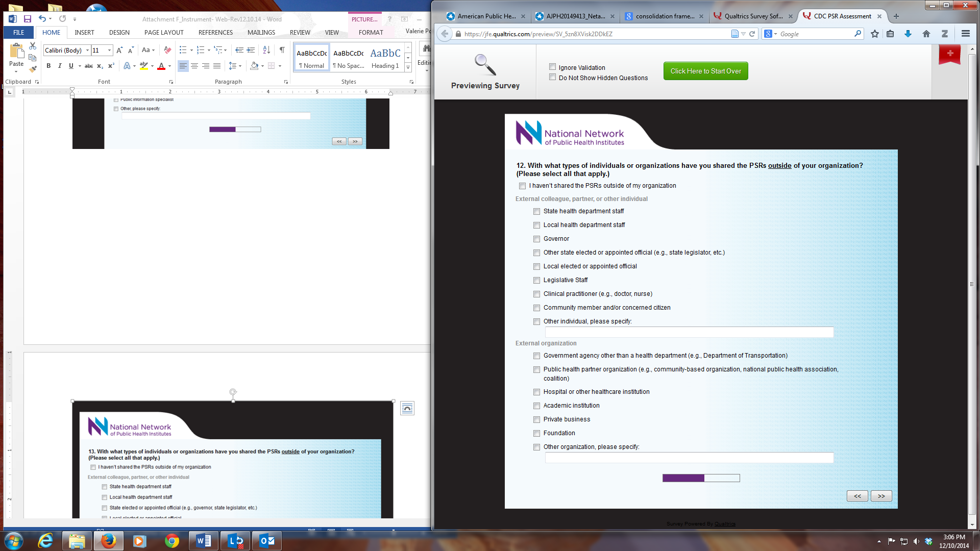Viewport: 980px width, 551px height.
Task: Click the Show/Hide paragraph marks icon
Action: (x=282, y=50)
